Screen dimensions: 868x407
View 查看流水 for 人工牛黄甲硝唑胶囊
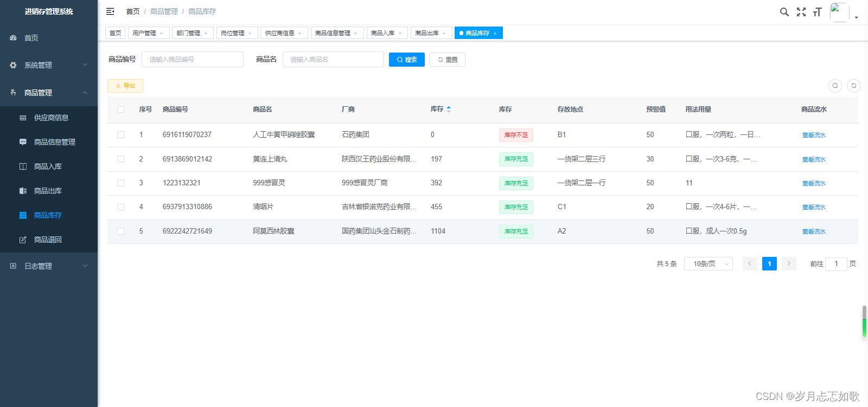814,135
